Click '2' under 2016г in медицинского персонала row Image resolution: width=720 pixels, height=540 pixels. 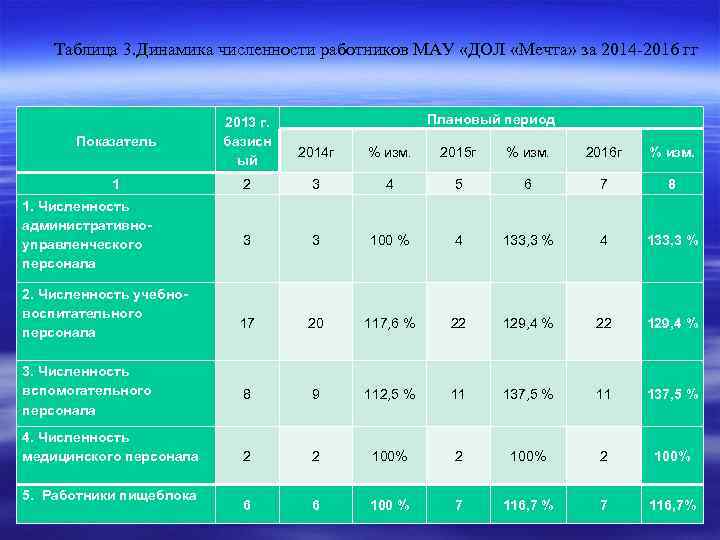603,456
